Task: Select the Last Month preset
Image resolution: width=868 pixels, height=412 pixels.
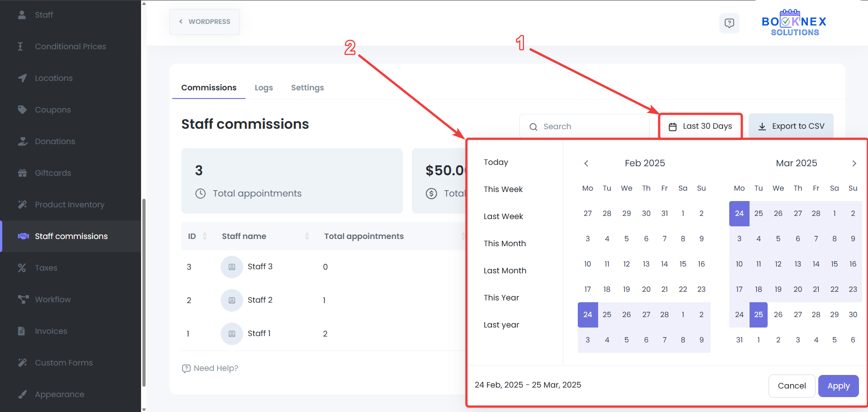Action: pos(505,271)
